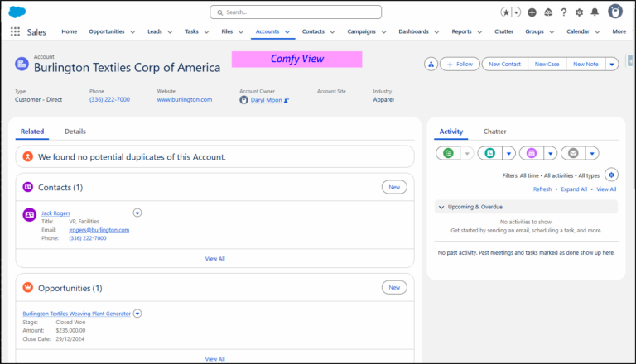Image resolution: width=636 pixels, height=364 pixels.
Task: Open Burlington Textiles Weaving Plant Generator link
Action: (77, 314)
